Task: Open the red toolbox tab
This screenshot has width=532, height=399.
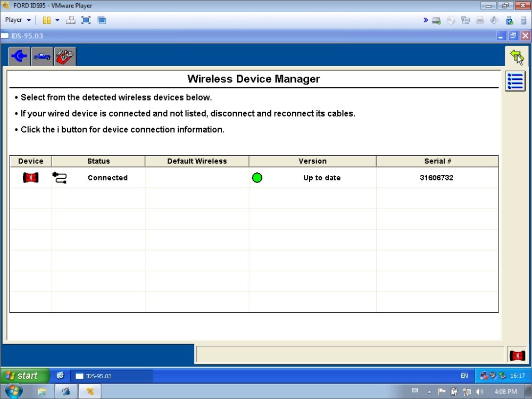Action: [x=65, y=56]
